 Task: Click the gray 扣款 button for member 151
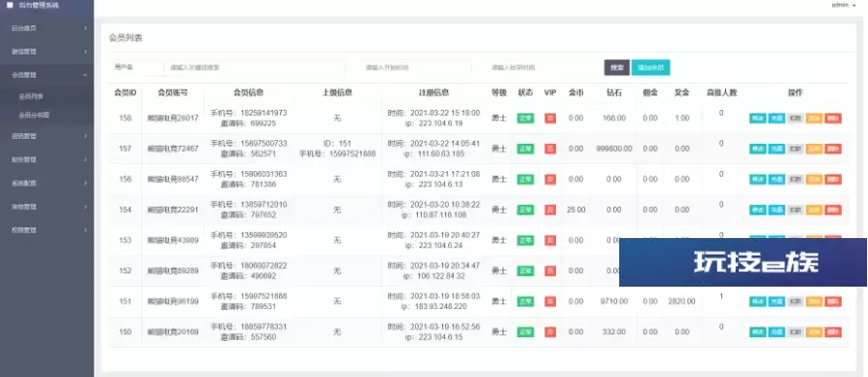795,302
